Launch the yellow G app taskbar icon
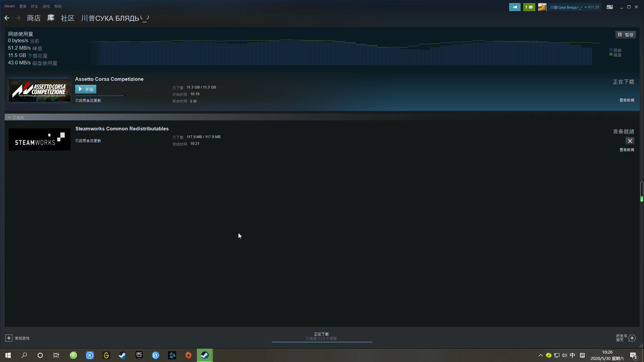The height and width of the screenshot is (362, 644). 106,355
